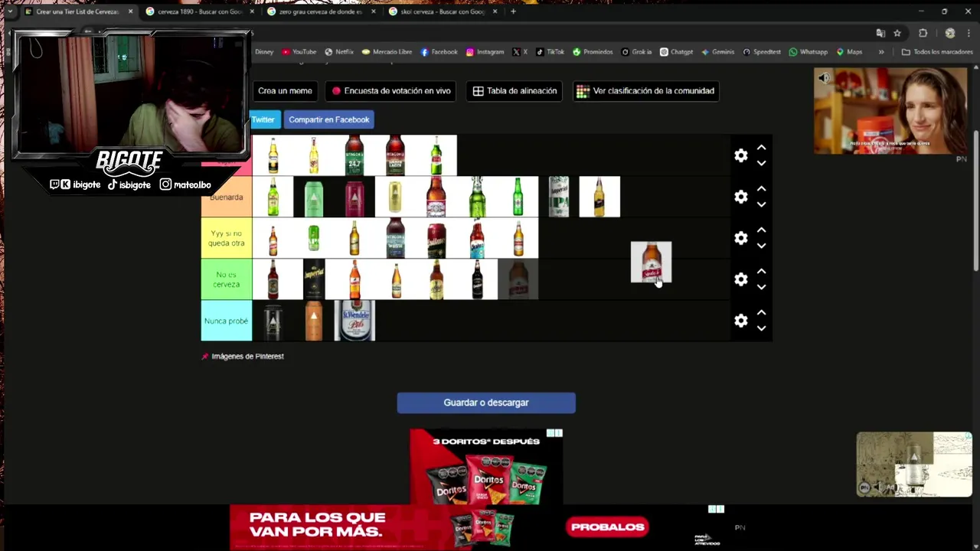Open the Geminis bookmark
The image size is (980, 551).
coord(717,52)
